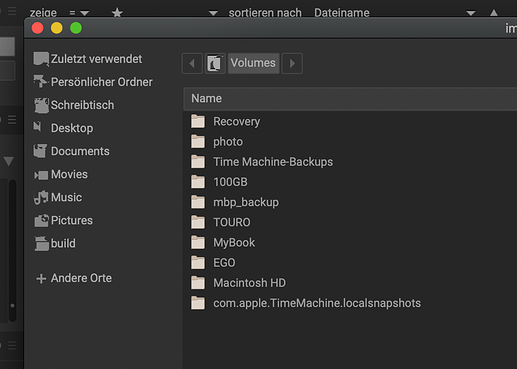Navigate forward with right path arrow
This screenshot has height=369, width=517.
pyautogui.click(x=292, y=63)
